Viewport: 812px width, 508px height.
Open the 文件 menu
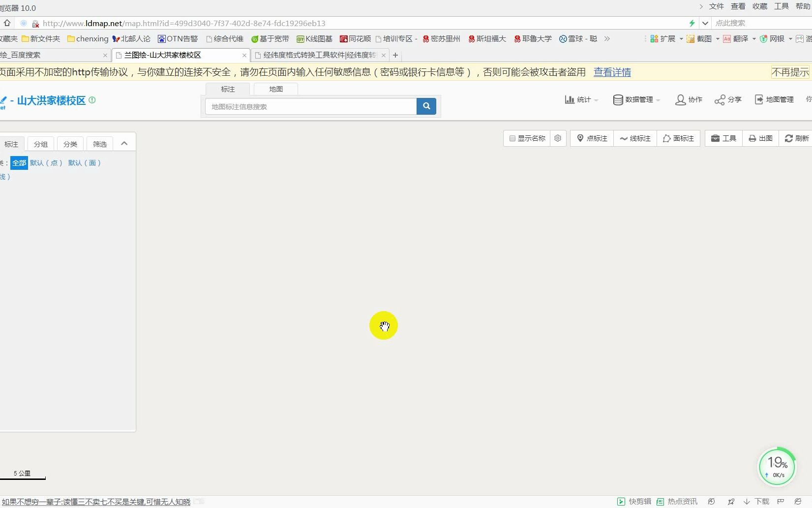(716, 6)
